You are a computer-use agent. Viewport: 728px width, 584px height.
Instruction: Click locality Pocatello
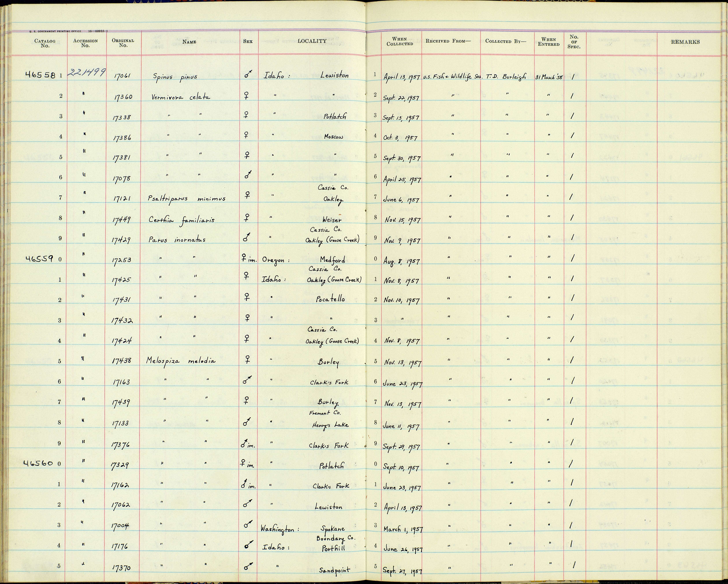[331, 299]
